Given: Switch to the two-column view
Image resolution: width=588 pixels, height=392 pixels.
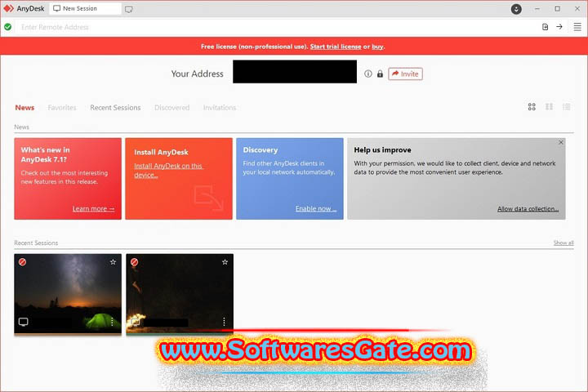Looking at the screenshot, I should pyautogui.click(x=549, y=107).
